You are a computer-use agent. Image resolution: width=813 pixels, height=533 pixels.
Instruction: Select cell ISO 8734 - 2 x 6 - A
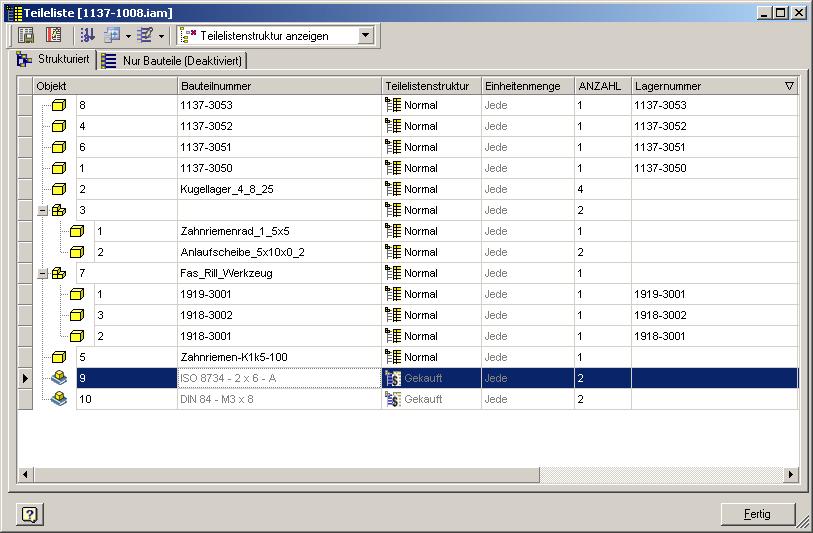(279, 378)
